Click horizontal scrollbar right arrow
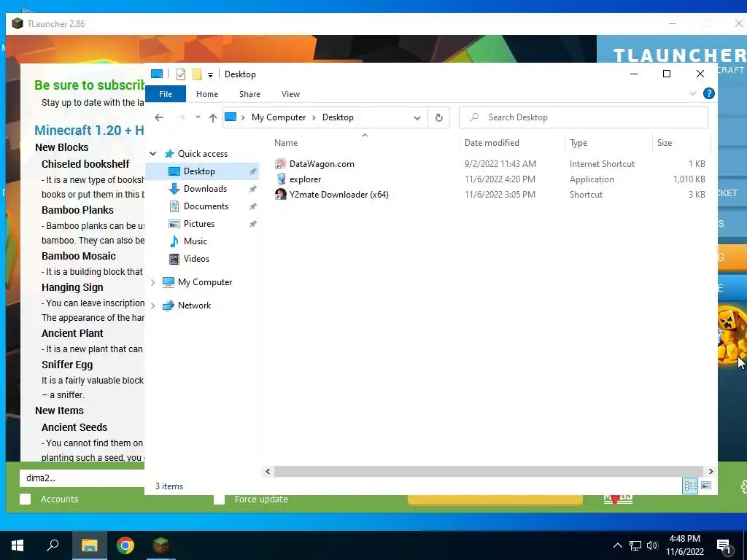The height and width of the screenshot is (560, 747). 711,471
